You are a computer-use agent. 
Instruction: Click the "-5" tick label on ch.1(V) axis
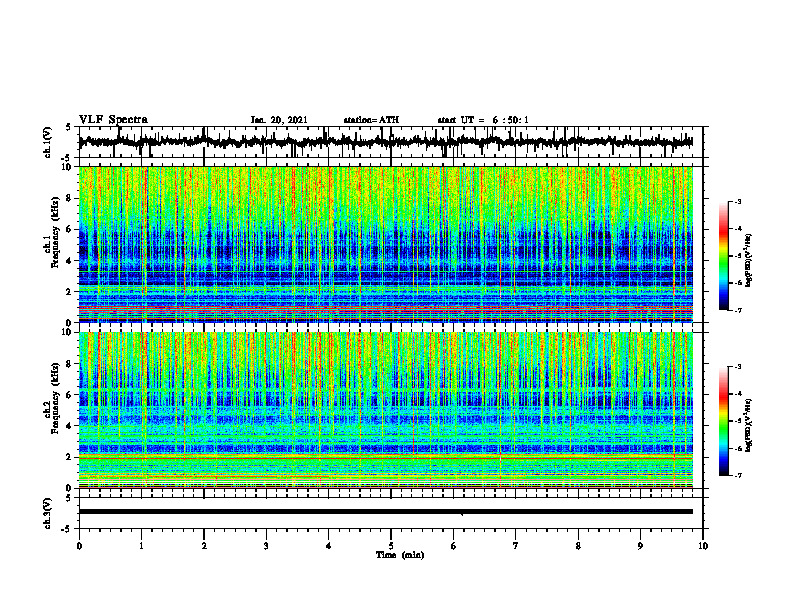point(67,157)
